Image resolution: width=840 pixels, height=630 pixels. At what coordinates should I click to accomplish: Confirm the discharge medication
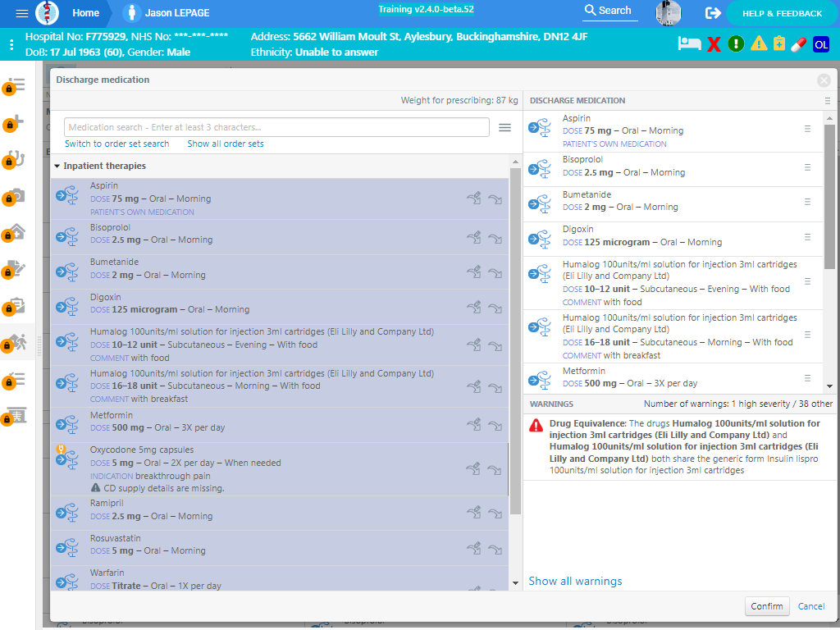point(767,606)
